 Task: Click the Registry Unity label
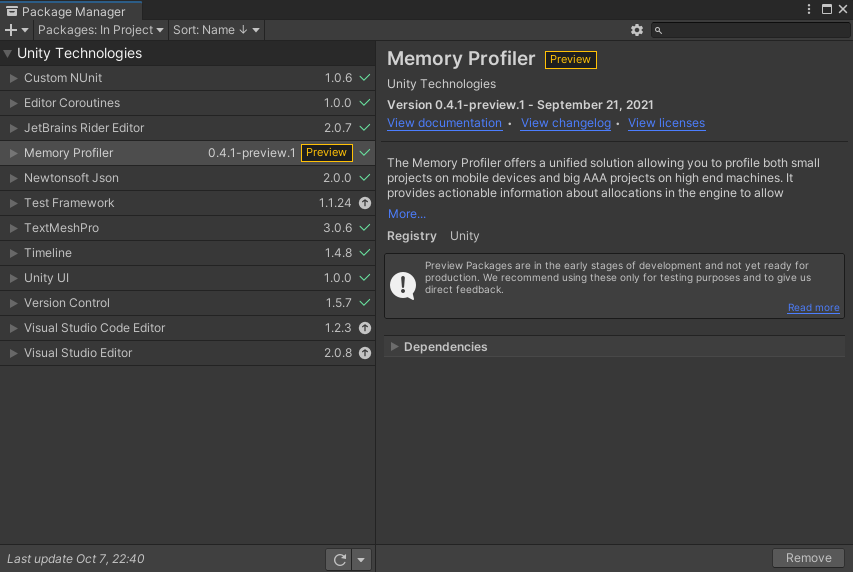(x=433, y=236)
